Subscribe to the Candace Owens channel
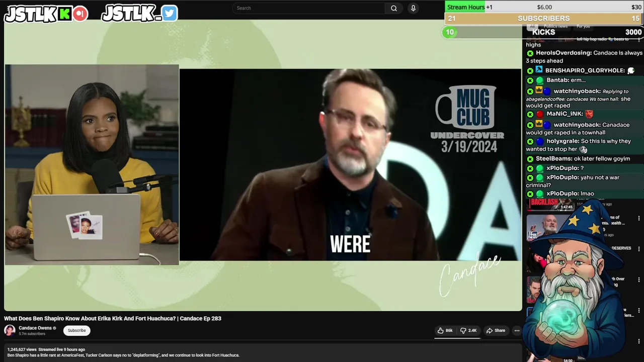This screenshot has height=362, width=644. 76,330
